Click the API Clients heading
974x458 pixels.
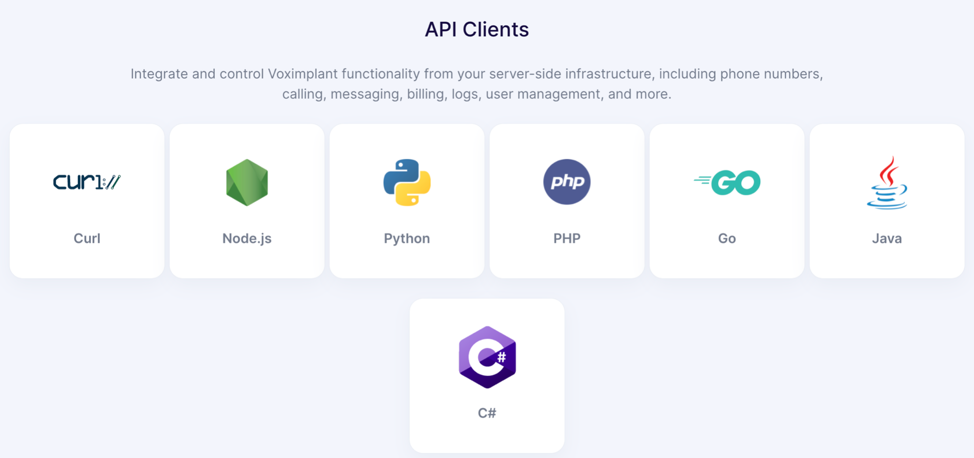(477, 29)
